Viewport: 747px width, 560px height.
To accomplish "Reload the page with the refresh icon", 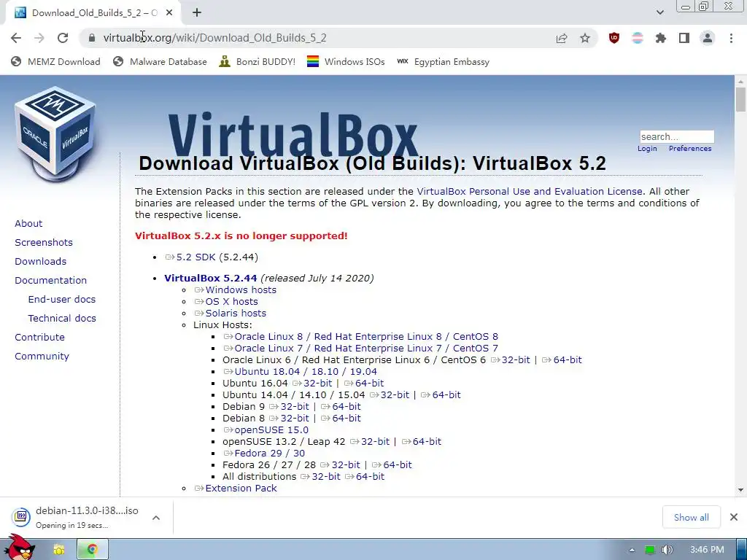I will [63, 38].
